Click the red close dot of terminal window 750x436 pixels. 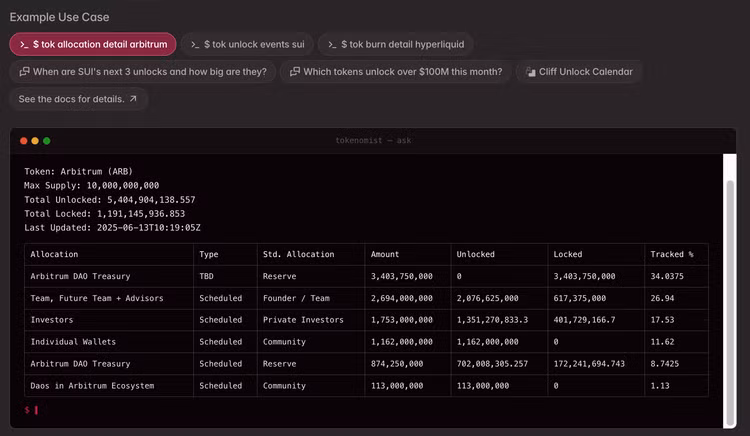pos(23,141)
